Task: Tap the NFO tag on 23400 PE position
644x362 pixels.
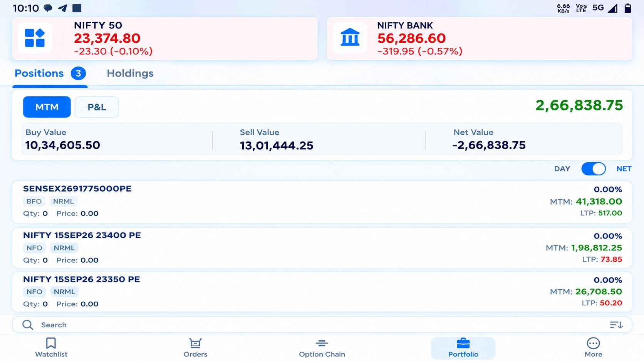Action: [34, 248]
